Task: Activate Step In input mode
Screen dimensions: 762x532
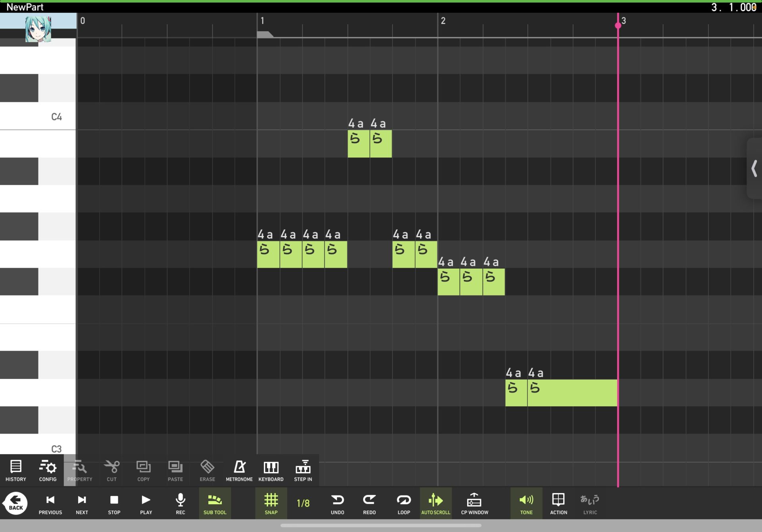Action: 303,470
